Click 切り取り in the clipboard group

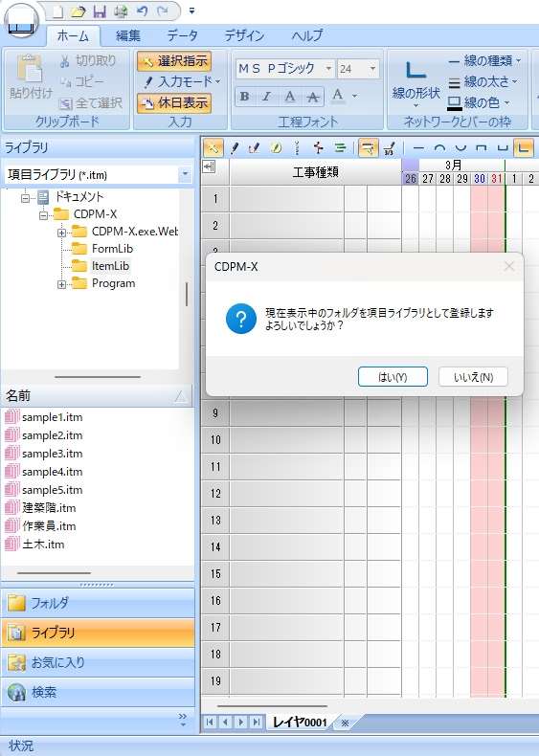pyautogui.click(x=89, y=60)
